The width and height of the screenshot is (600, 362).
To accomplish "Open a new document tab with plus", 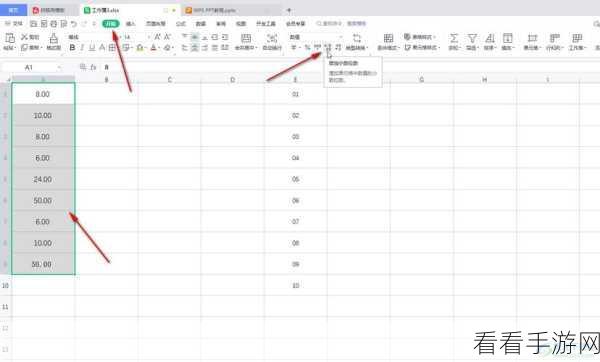I will [x=289, y=10].
